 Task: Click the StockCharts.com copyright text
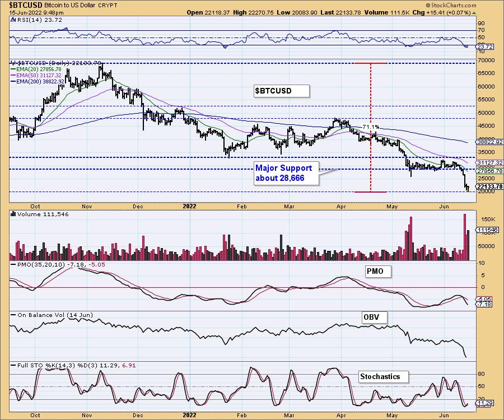[x=451, y=5]
